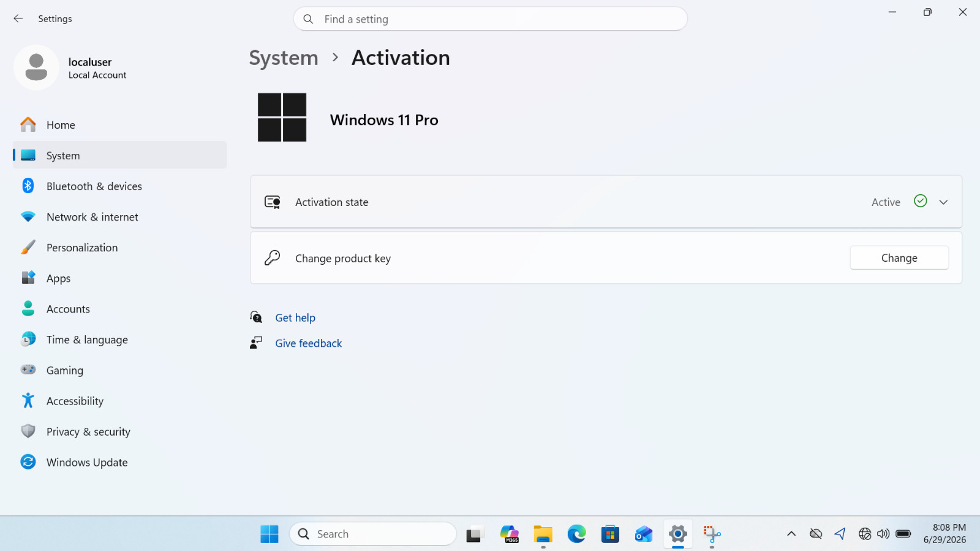Viewport: 980px width, 551px height.
Task: Go to Time & language settings
Action: pyautogui.click(x=120, y=340)
